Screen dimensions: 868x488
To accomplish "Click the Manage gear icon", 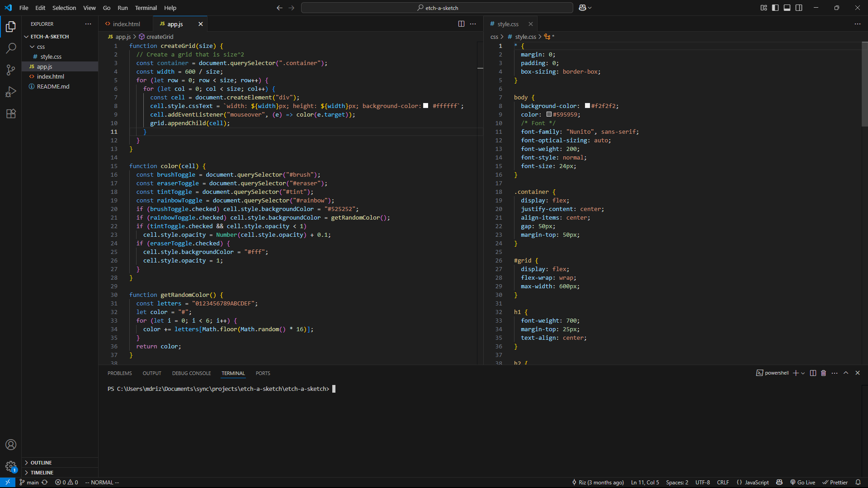I will pyautogui.click(x=11, y=466).
